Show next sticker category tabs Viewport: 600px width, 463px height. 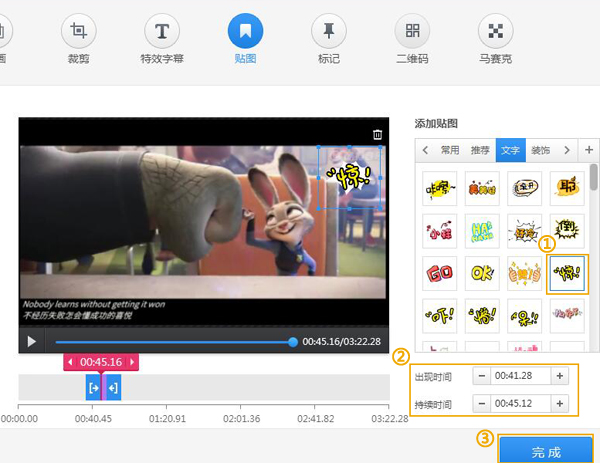tap(567, 150)
